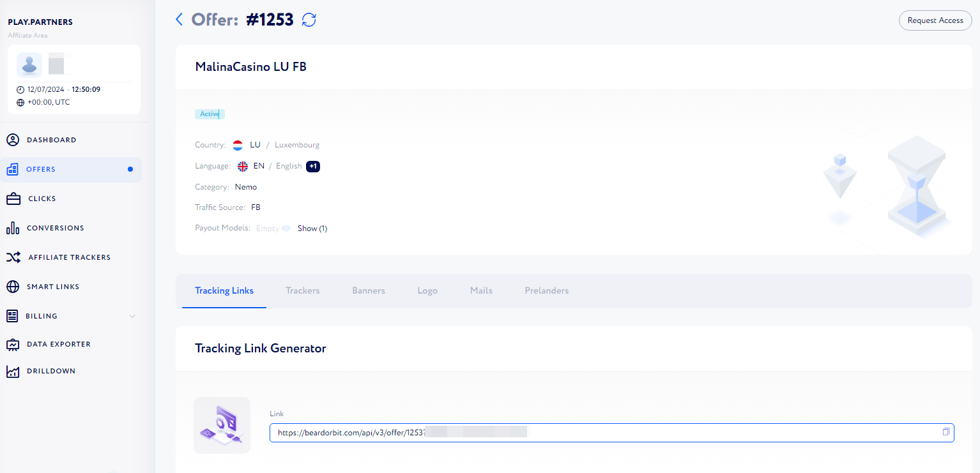The height and width of the screenshot is (473, 980).
Task: Refresh offer #1253 with the reload icon
Action: click(x=309, y=20)
